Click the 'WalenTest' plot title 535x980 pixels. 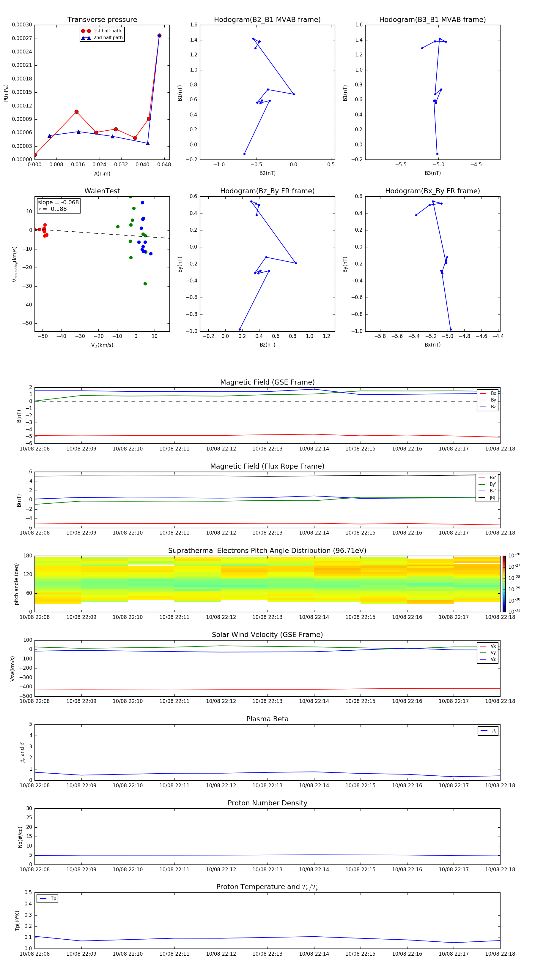pos(102,191)
